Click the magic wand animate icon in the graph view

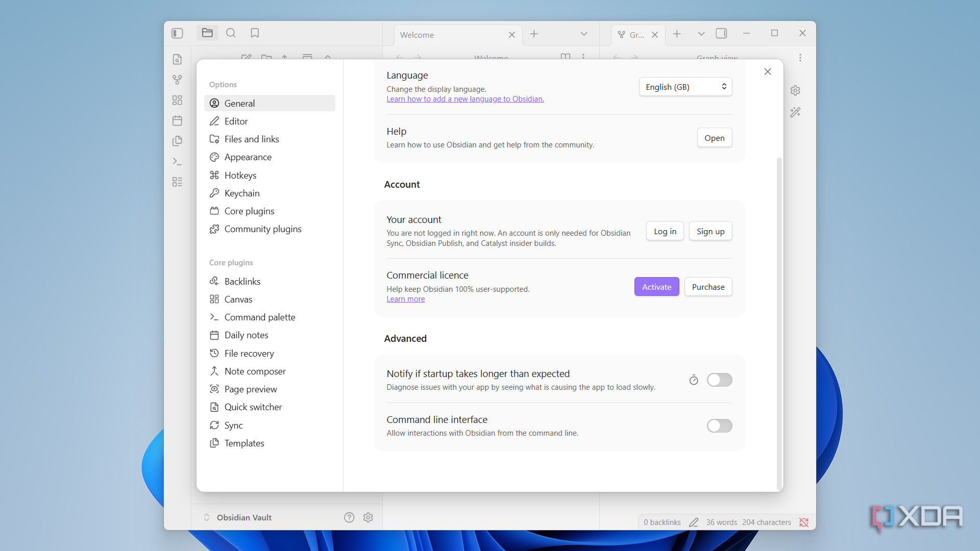(x=795, y=112)
